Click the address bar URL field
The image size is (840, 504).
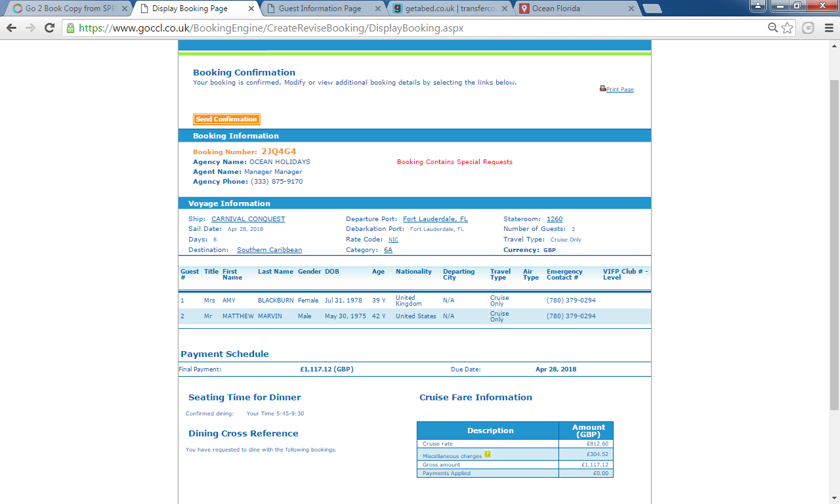click(x=420, y=28)
